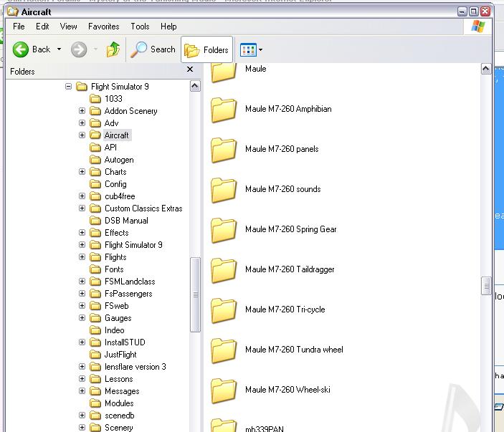Select the Maule M7-260 Amphibian folder icon
Viewport: 504px width, 432px height.
pyautogui.click(x=224, y=110)
